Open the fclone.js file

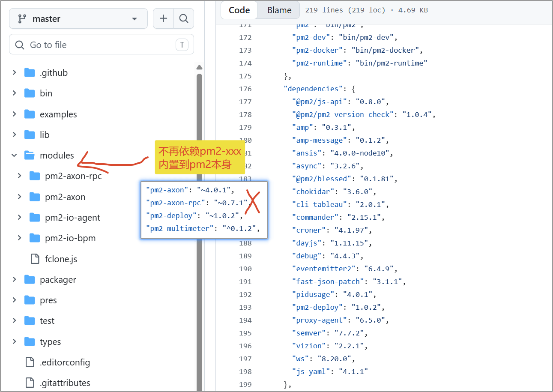pyautogui.click(x=61, y=259)
